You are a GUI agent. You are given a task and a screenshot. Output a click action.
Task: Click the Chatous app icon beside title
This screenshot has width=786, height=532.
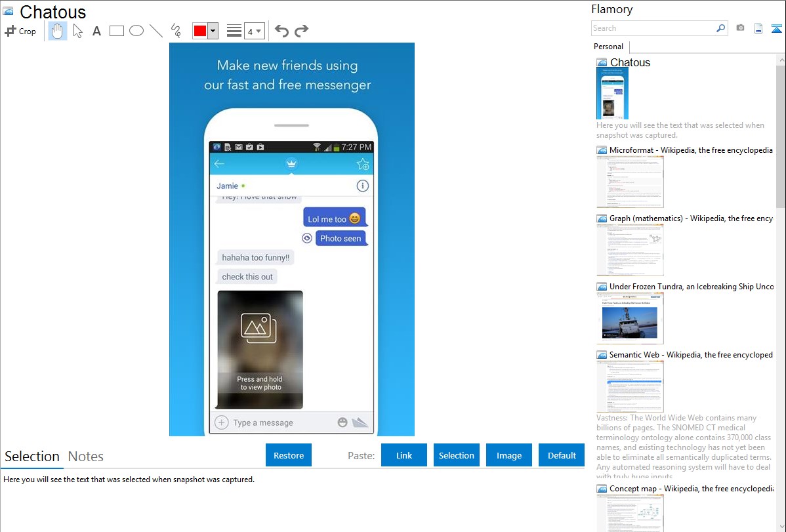click(8, 12)
